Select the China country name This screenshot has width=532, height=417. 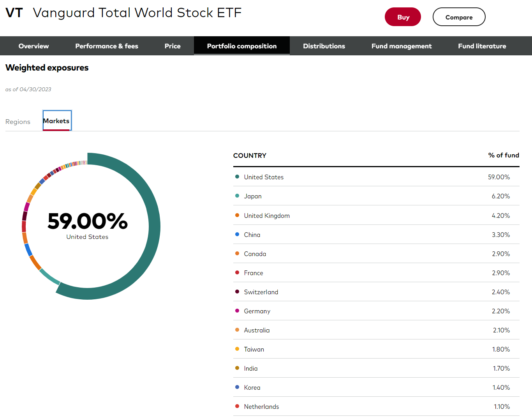pyautogui.click(x=252, y=235)
